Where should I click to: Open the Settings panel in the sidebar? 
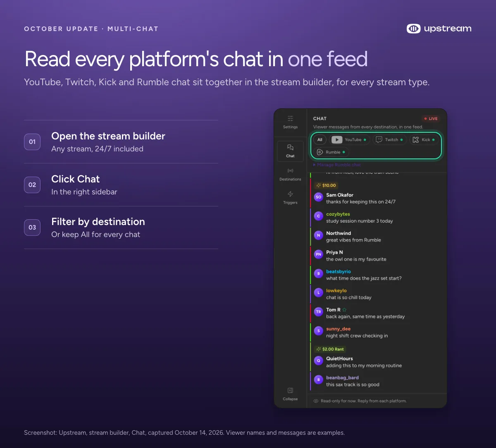click(290, 122)
